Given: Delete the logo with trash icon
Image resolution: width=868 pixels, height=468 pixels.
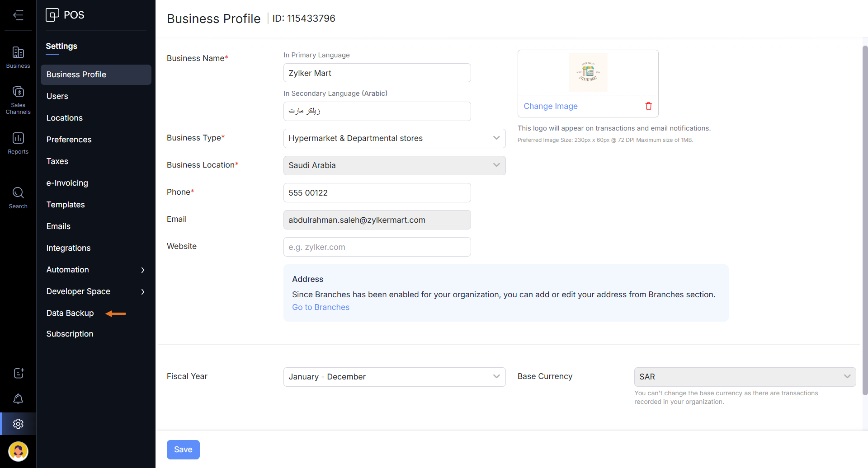Looking at the screenshot, I should [648, 106].
